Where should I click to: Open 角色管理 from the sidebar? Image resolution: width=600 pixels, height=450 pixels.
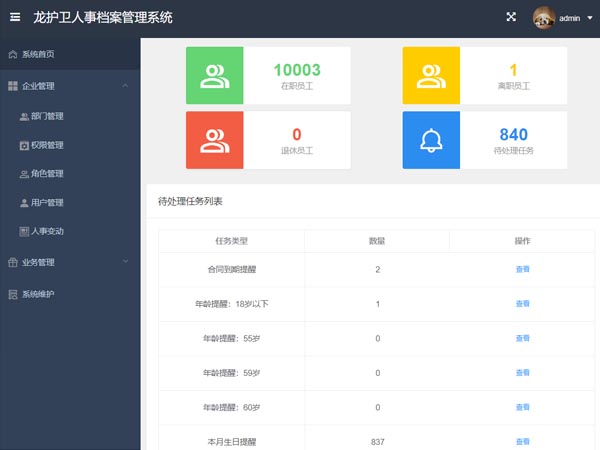coord(47,174)
